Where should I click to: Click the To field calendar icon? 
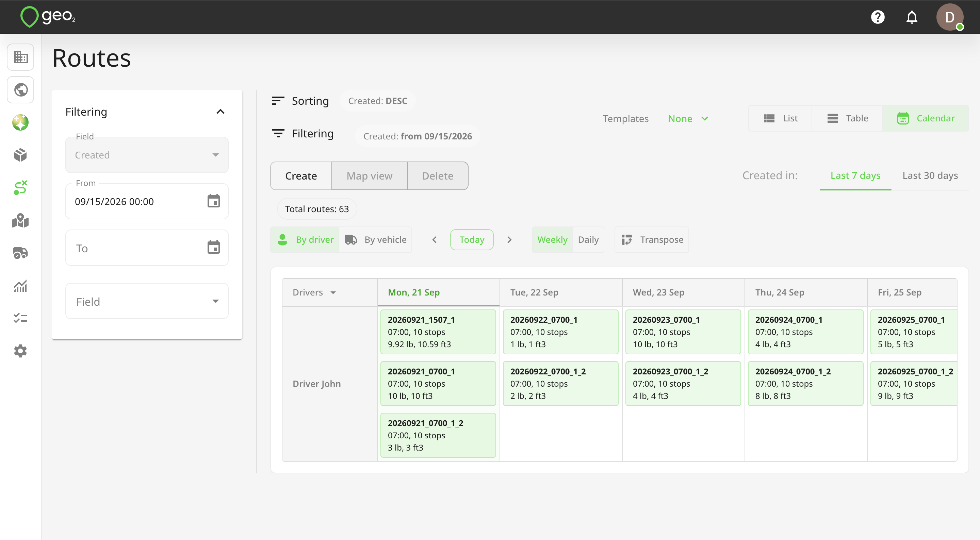tap(213, 248)
